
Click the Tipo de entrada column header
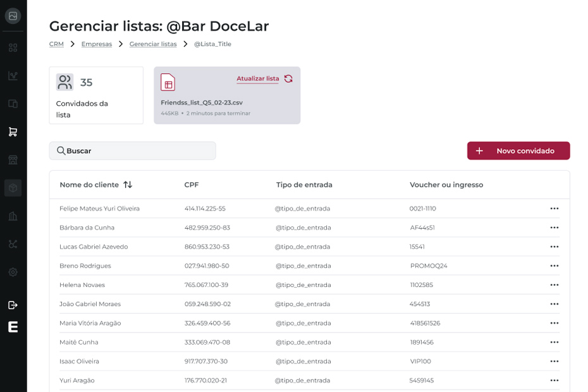pos(304,185)
